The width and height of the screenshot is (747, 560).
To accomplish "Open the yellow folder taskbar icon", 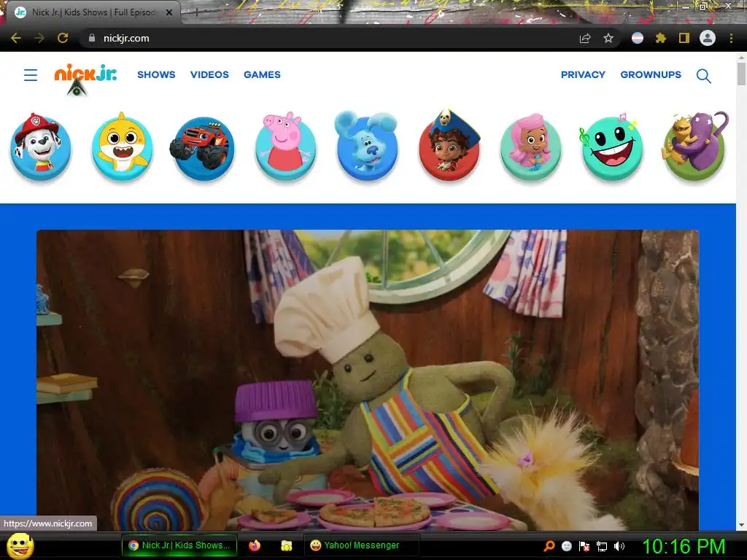I will point(286,545).
